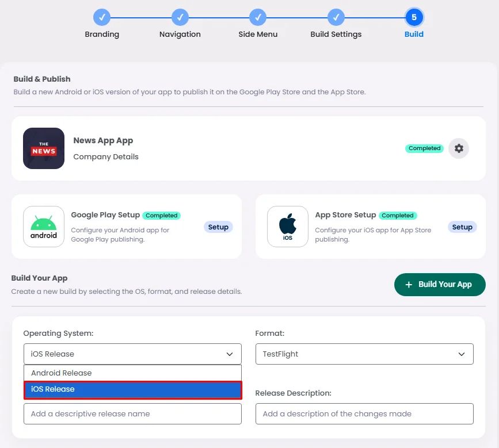Image resolution: width=499 pixels, height=448 pixels.
Task: Click the Build step label
Action: (x=414, y=35)
